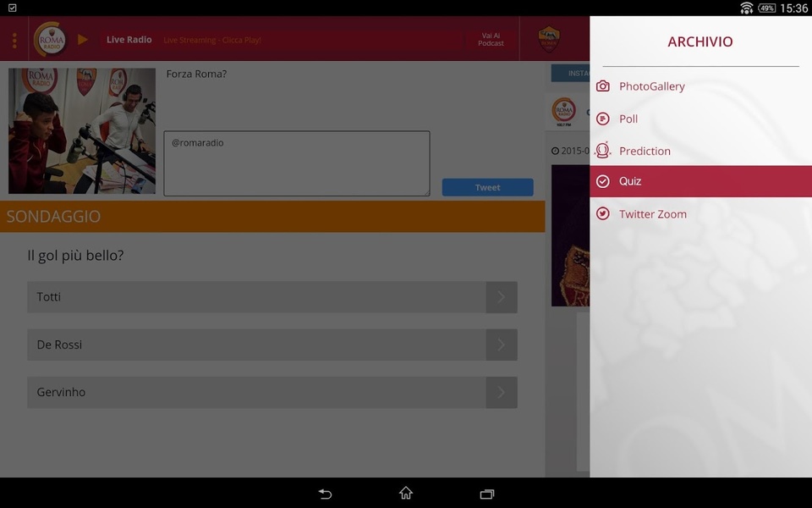Viewport: 812px width, 508px height.
Task: Expand the Totti answer arrow
Action: pos(502,297)
